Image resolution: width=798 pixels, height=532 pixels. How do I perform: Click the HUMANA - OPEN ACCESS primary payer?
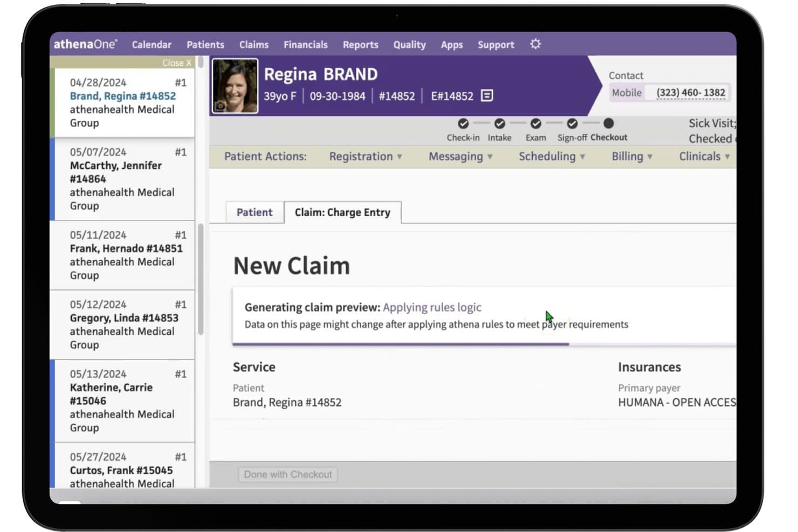(x=677, y=402)
